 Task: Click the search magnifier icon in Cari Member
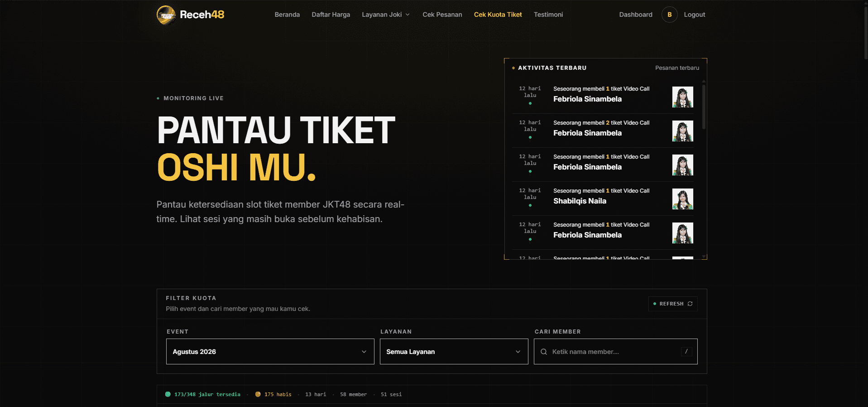click(544, 352)
